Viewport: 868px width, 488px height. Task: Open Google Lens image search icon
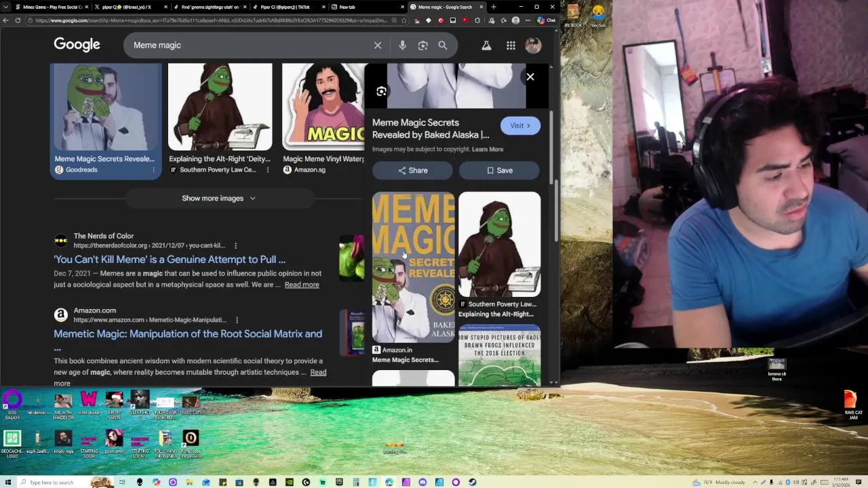click(422, 45)
